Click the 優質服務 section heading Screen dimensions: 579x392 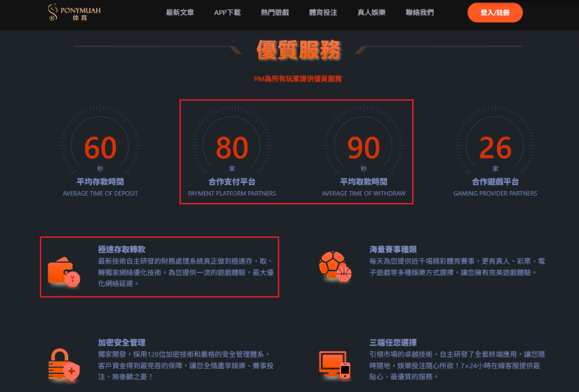pos(299,50)
